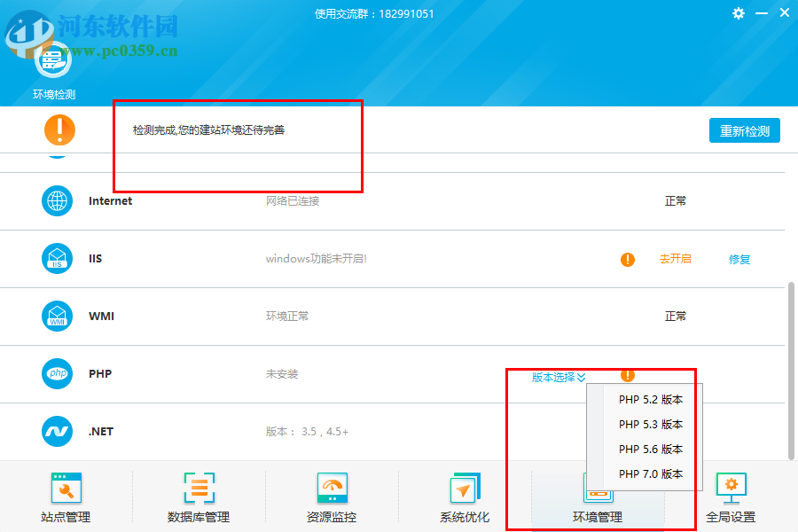
Task: Select PHP 7.0 版本 option
Action: click(x=651, y=474)
